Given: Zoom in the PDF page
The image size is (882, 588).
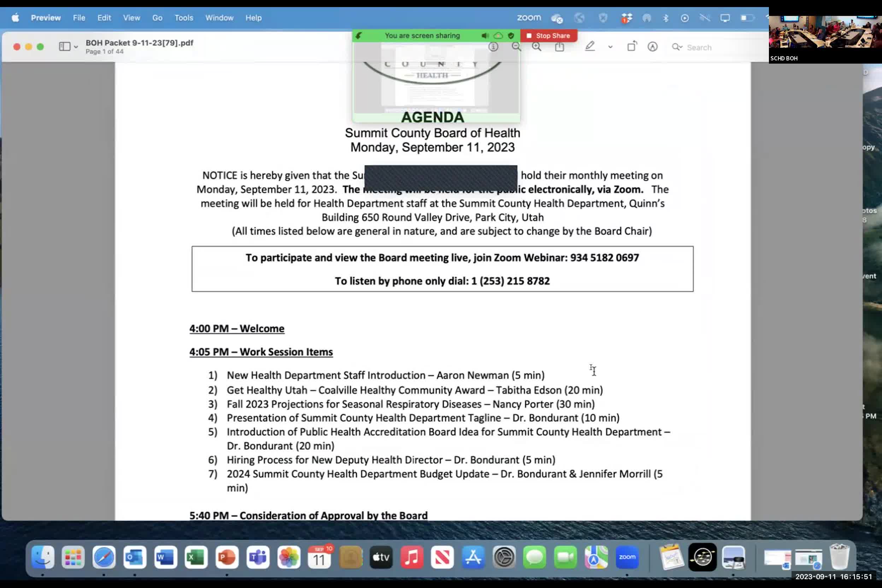Looking at the screenshot, I should [x=537, y=47].
